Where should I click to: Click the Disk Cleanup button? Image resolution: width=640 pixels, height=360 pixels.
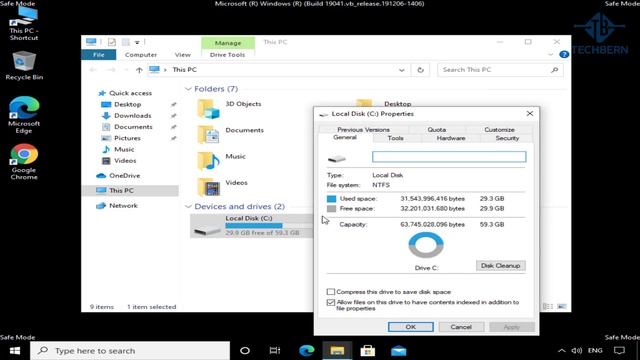pos(500,266)
